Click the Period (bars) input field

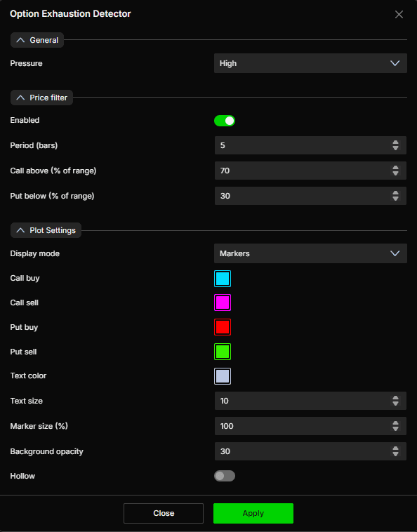(x=310, y=145)
